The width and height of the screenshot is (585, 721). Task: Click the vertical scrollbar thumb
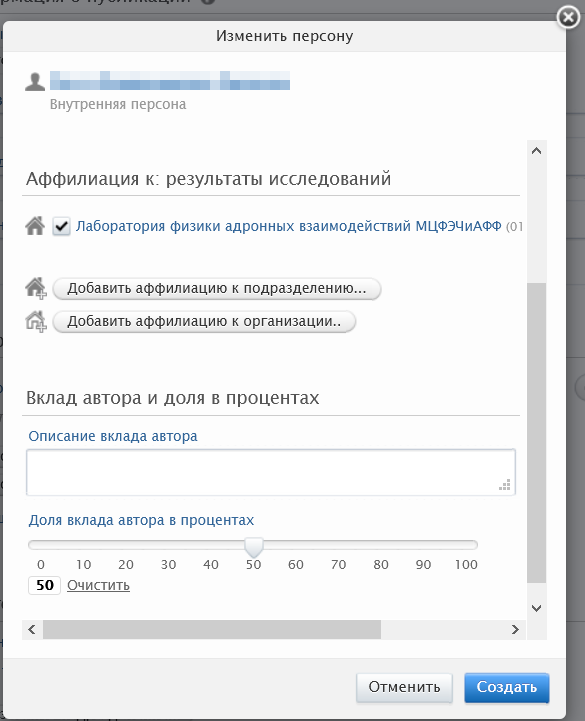tap(536, 433)
